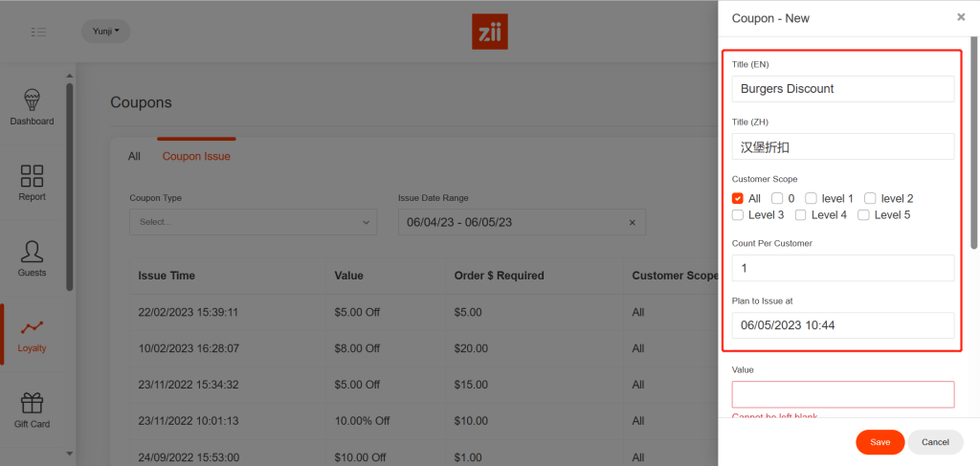Close the Coupon - New panel
This screenshot has width=980, height=466.
[x=961, y=17]
